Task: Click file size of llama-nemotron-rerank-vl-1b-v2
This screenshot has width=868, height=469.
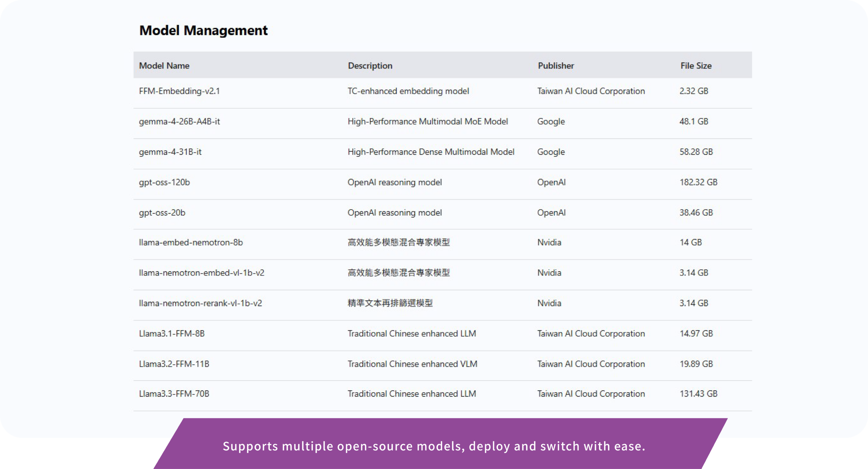Action: coord(694,303)
